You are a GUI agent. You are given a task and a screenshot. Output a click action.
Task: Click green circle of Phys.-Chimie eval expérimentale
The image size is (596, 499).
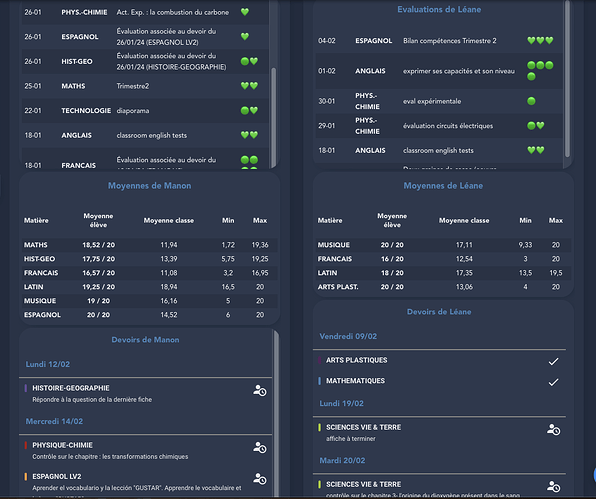pyautogui.click(x=531, y=101)
